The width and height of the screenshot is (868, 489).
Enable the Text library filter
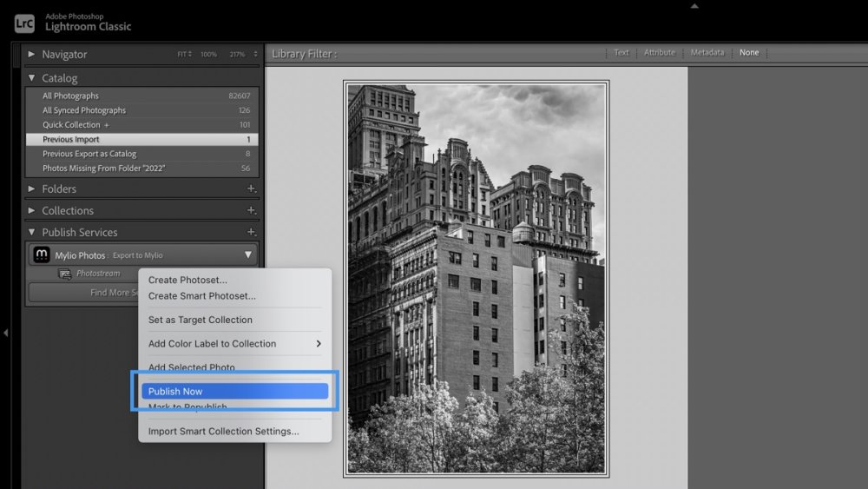click(x=621, y=53)
